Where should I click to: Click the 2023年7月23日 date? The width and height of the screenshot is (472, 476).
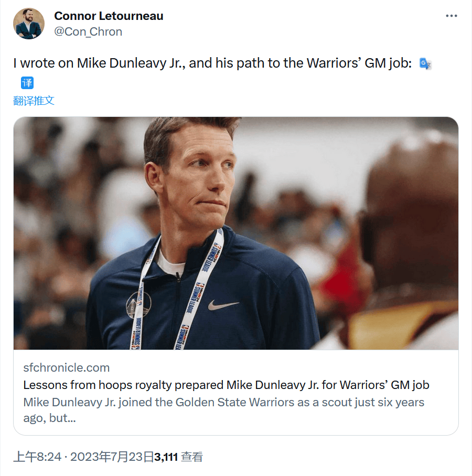coord(112,457)
